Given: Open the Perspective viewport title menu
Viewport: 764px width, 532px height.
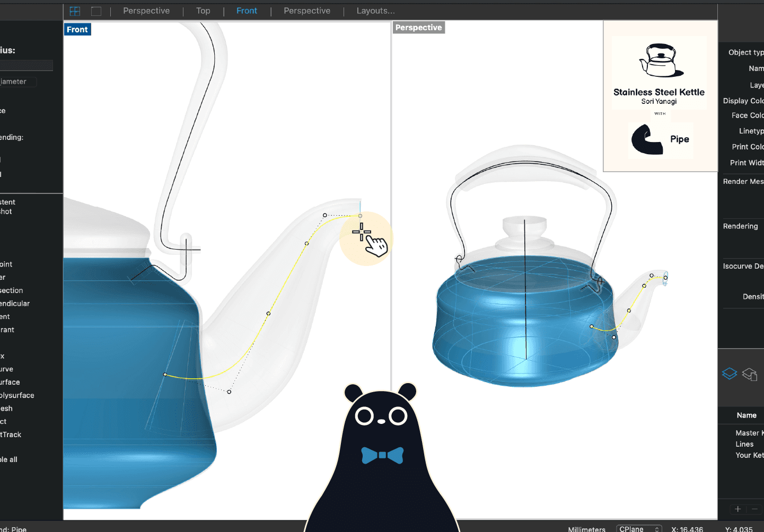Looking at the screenshot, I should (418, 28).
